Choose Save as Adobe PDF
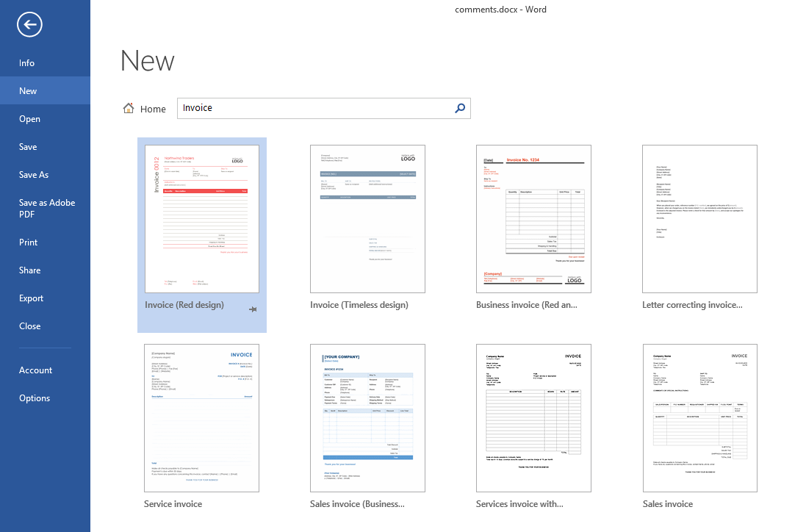The image size is (806, 532). pyautogui.click(x=45, y=208)
